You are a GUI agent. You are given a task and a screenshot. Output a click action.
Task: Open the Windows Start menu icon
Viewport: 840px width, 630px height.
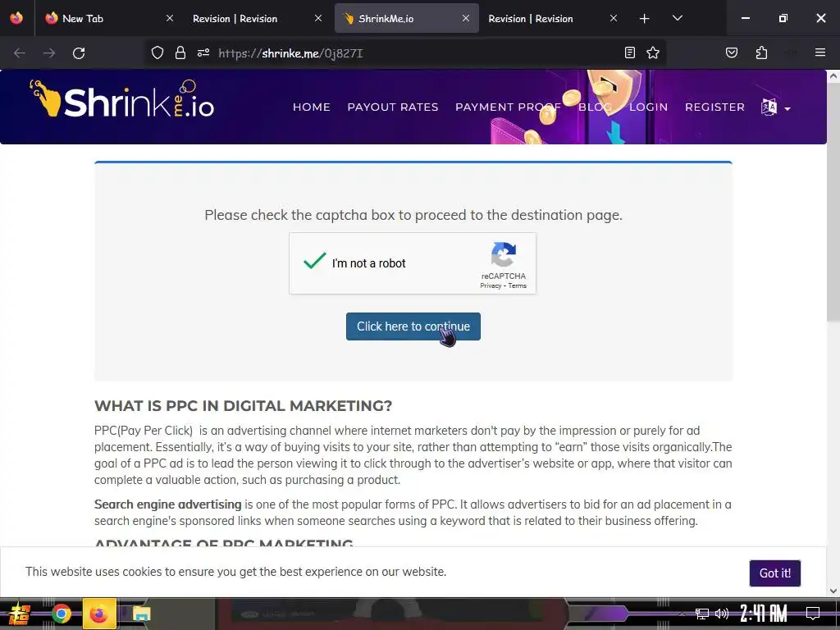(x=19, y=614)
